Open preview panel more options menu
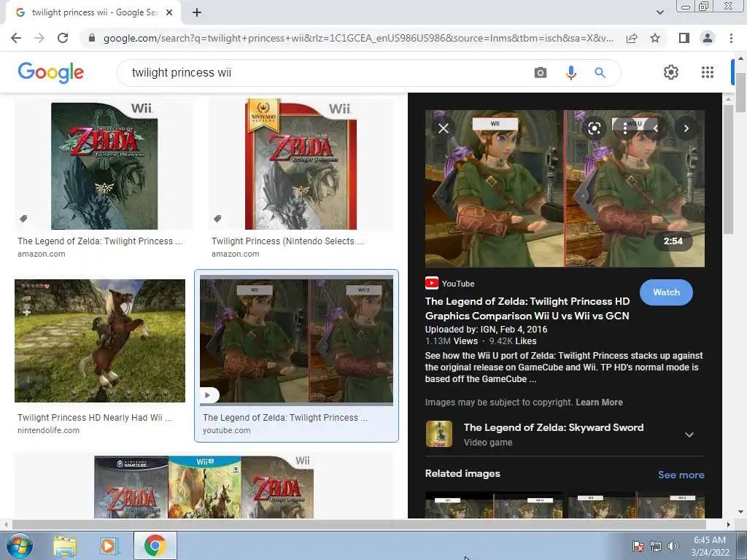 coord(625,128)
